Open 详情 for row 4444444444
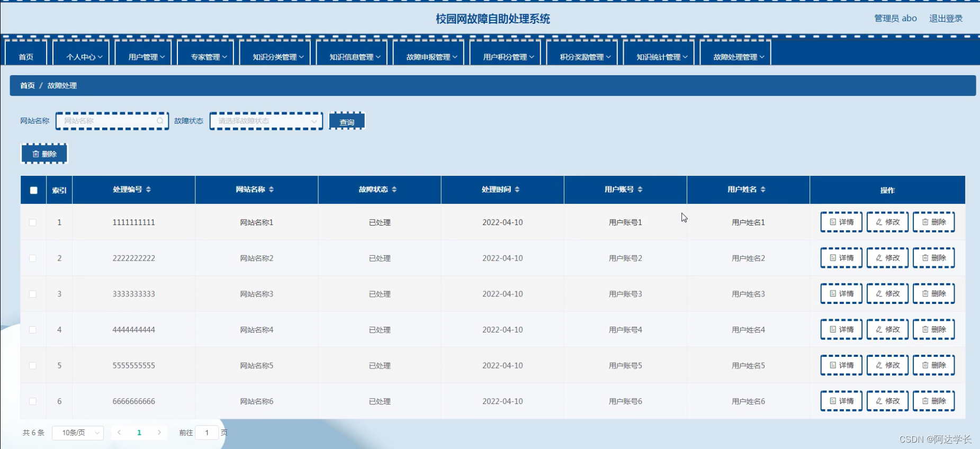 [841, 329]
